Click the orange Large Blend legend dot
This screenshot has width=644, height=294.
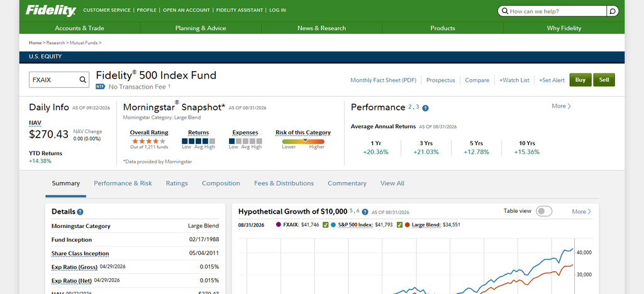pyautogui.click(x=408, y=225)
